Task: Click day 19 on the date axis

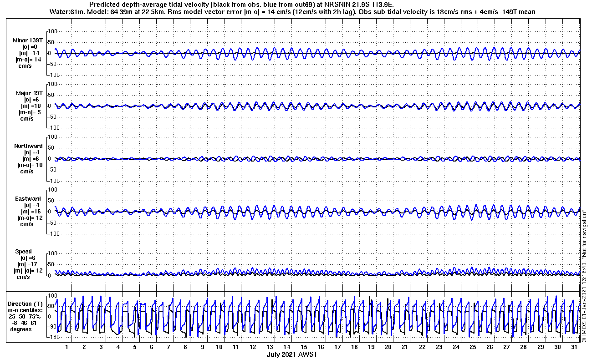Action: tap(371, 347)
